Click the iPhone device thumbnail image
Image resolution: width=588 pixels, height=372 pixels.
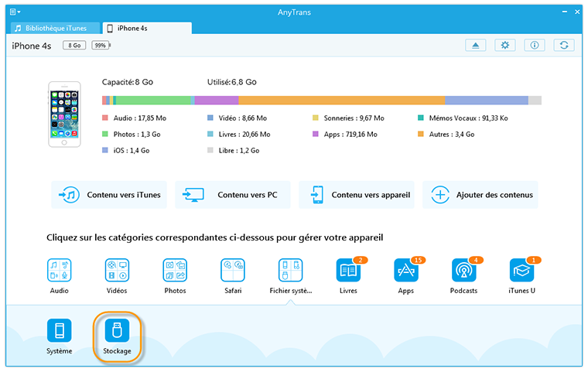click(x=64, y=114)
